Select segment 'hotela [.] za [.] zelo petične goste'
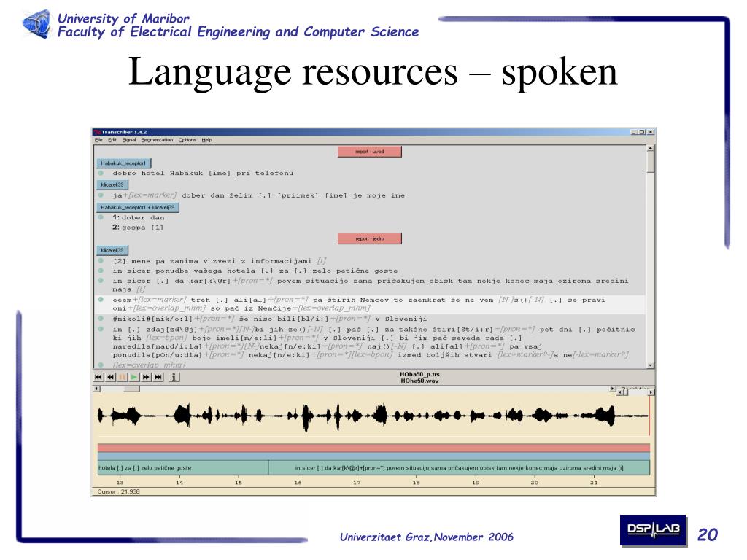This screenshot has width=747, height=560. [183, 467]
